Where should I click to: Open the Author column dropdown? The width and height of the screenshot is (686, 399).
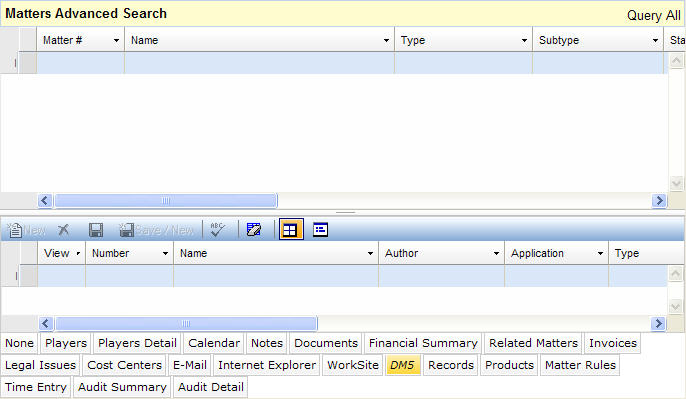point(496,253)
